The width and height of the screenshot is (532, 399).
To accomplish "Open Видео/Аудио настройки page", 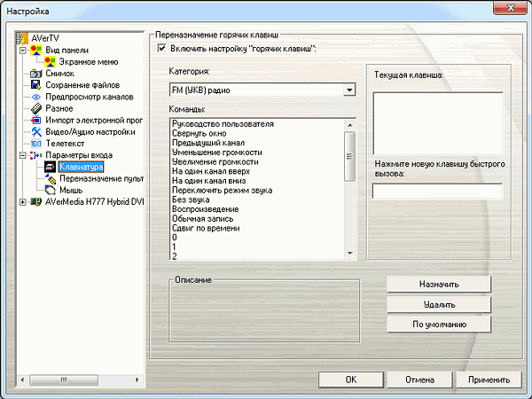I will (x=90, y=131).
